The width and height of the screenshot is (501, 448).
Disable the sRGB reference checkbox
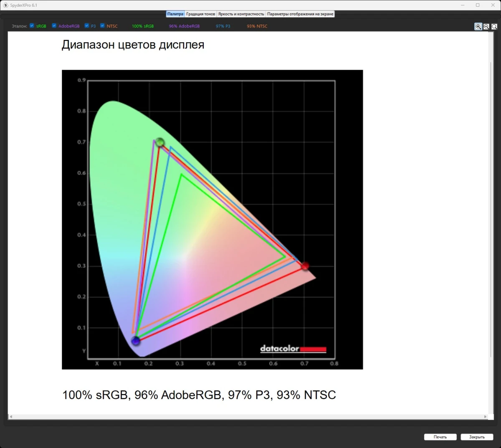click(32, 25)
